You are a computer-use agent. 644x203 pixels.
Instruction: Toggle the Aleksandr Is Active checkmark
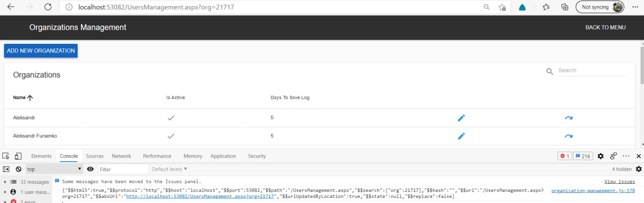coord(171,118)
